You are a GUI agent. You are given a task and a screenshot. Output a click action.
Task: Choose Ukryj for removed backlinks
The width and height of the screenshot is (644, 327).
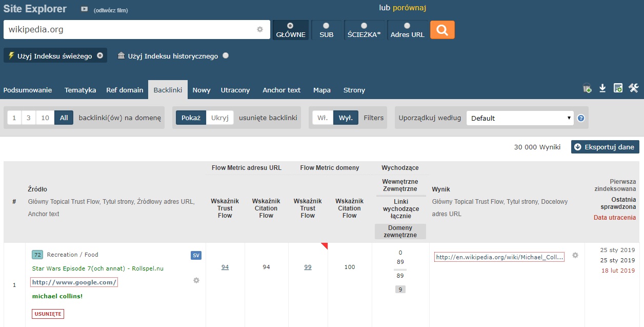[x=220, y=118]
